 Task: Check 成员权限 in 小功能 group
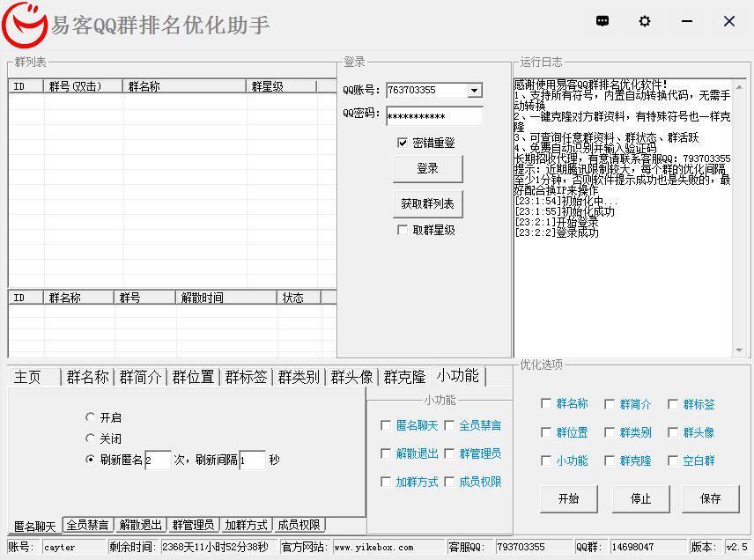tap(449, 482)
